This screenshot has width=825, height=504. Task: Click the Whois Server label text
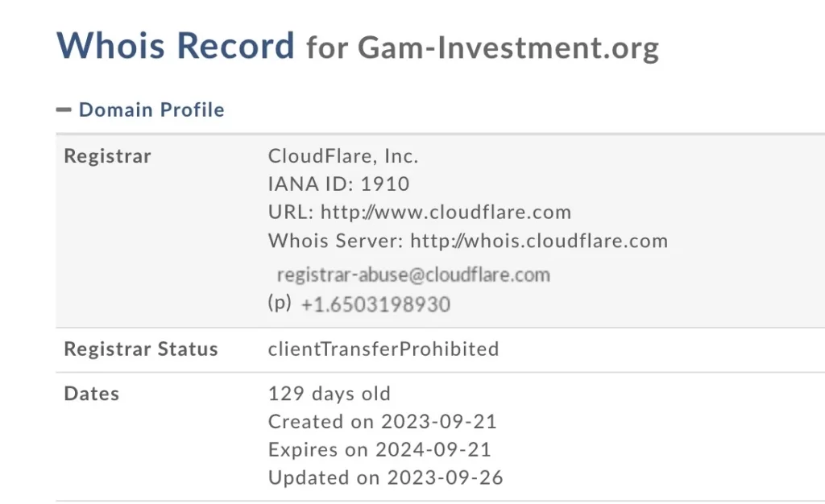point(335,240)
